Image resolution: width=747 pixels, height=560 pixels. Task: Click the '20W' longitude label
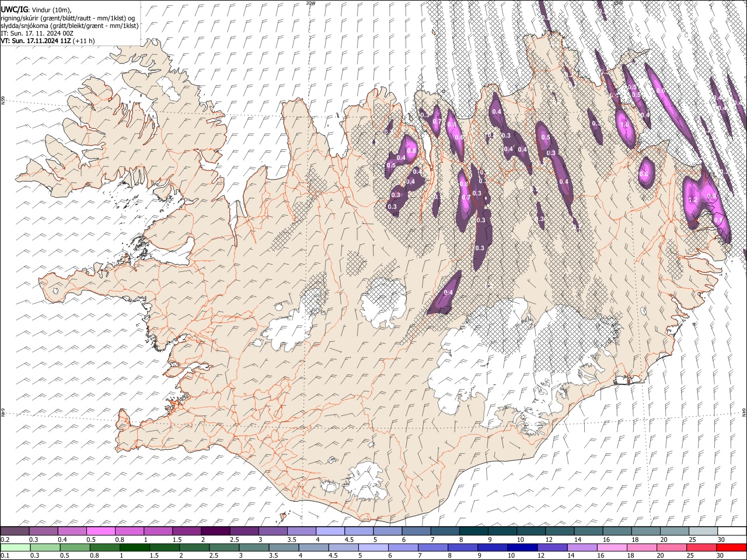(x=310, y=3)
